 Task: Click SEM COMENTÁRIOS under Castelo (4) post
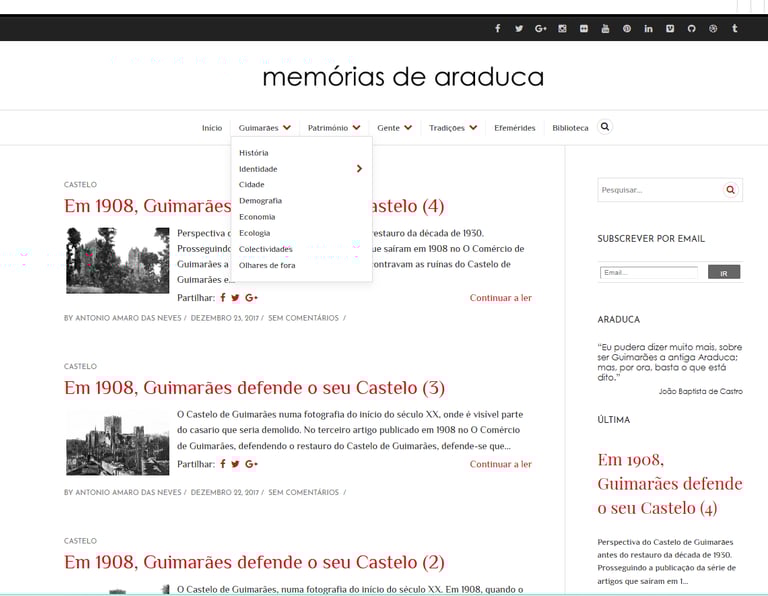(303, 318)
